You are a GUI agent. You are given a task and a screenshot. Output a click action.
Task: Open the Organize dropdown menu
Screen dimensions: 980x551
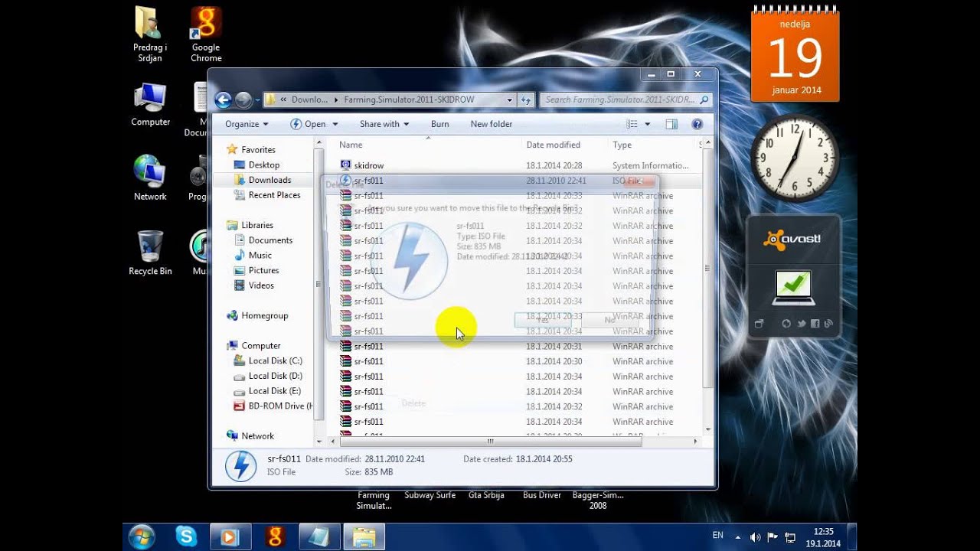point(247,124)
